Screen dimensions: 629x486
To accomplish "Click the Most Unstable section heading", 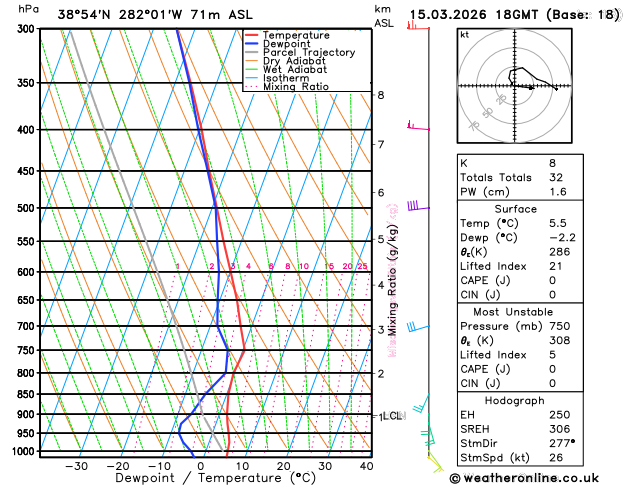I will [513, 312].
